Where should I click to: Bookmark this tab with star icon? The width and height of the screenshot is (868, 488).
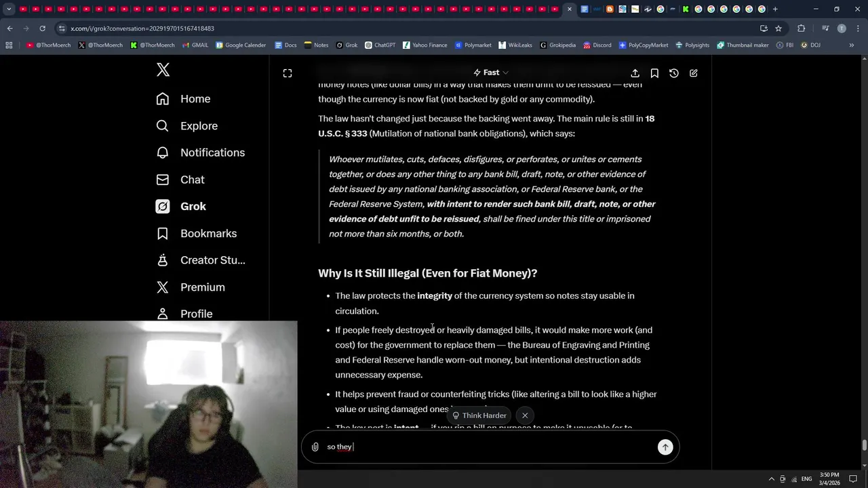pos(778,28)
